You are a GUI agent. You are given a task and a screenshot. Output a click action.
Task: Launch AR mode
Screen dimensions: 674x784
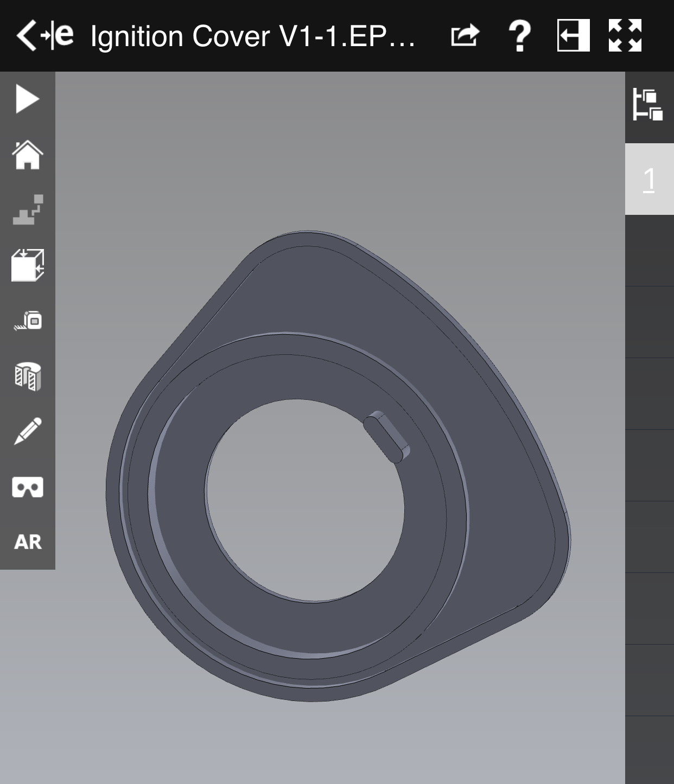pyautogui.click(x=27, y=541)
